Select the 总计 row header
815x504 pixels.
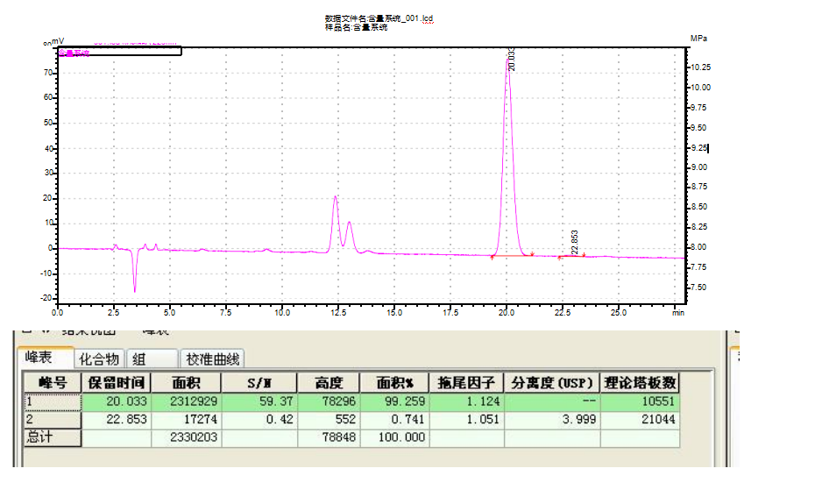[51, 437]
